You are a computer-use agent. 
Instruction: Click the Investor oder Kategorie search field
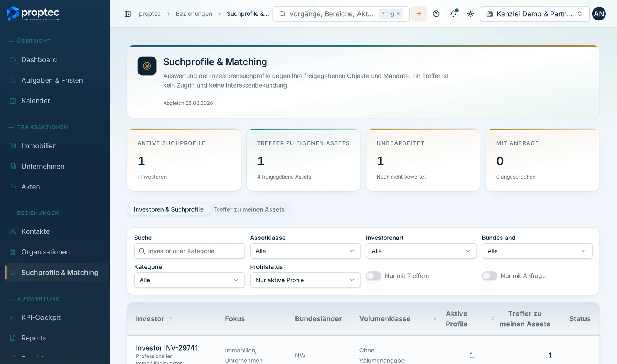189,251
